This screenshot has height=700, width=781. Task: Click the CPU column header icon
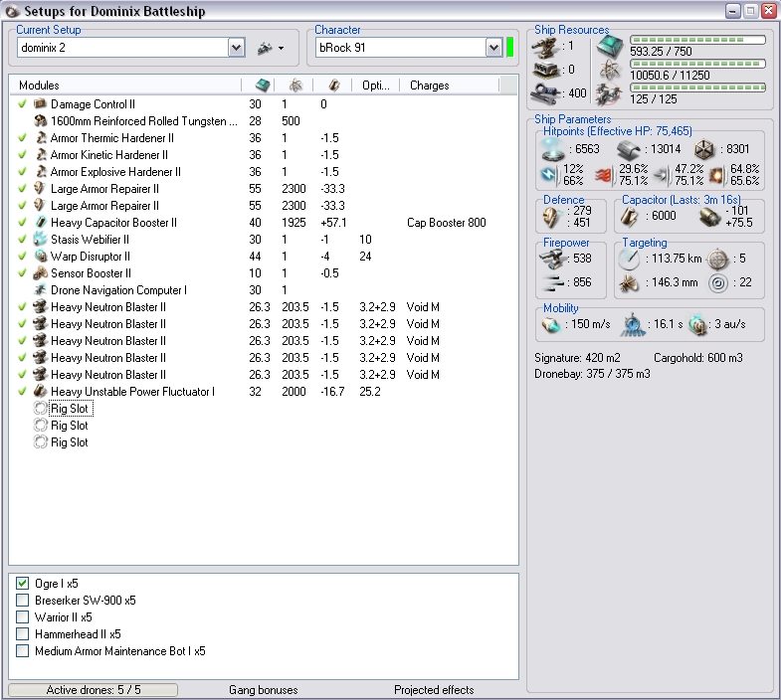coord(262,86)
